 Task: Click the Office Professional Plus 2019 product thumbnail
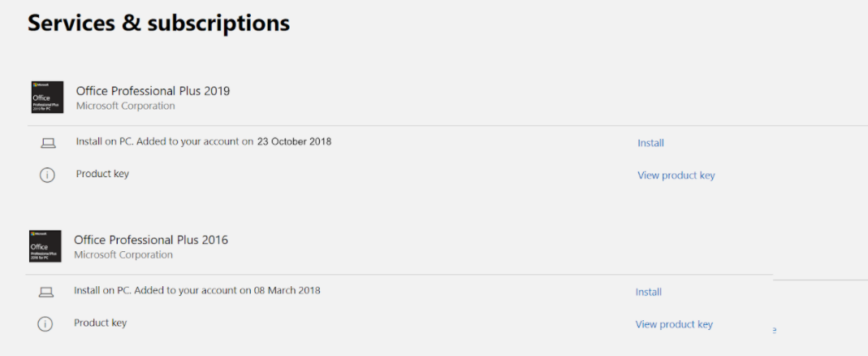47,98
